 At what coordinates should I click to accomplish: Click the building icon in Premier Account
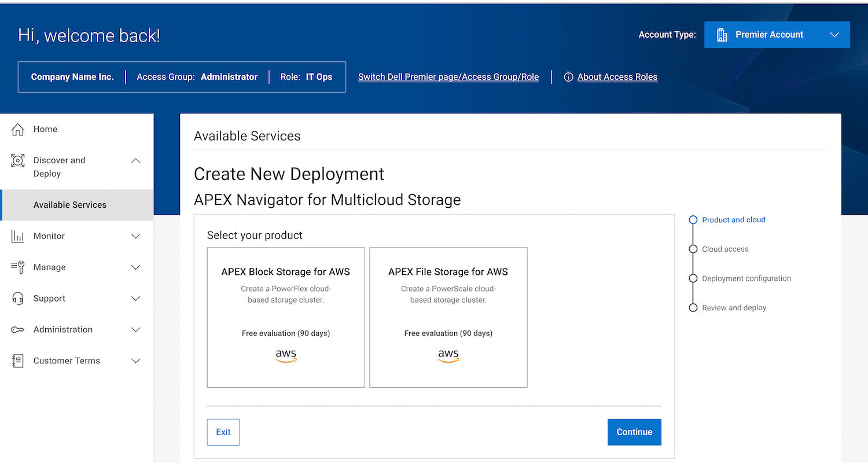722,35
